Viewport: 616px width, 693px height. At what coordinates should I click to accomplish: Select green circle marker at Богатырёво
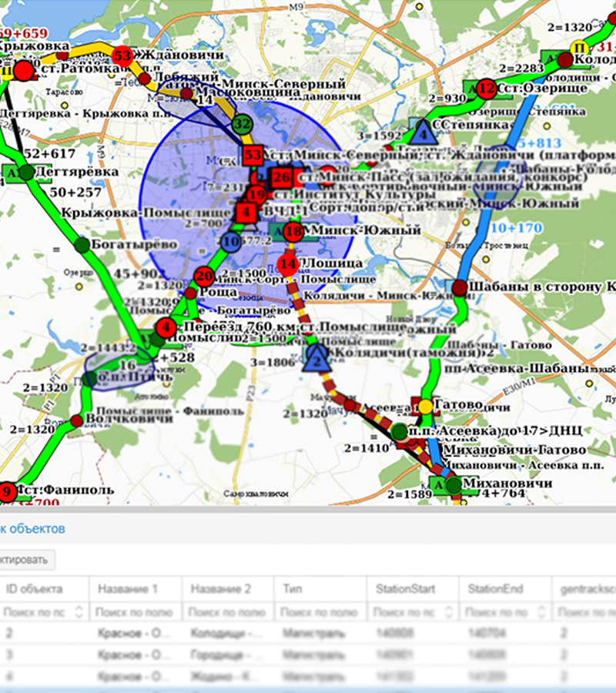pyautogui.click(x=82, y=245)
